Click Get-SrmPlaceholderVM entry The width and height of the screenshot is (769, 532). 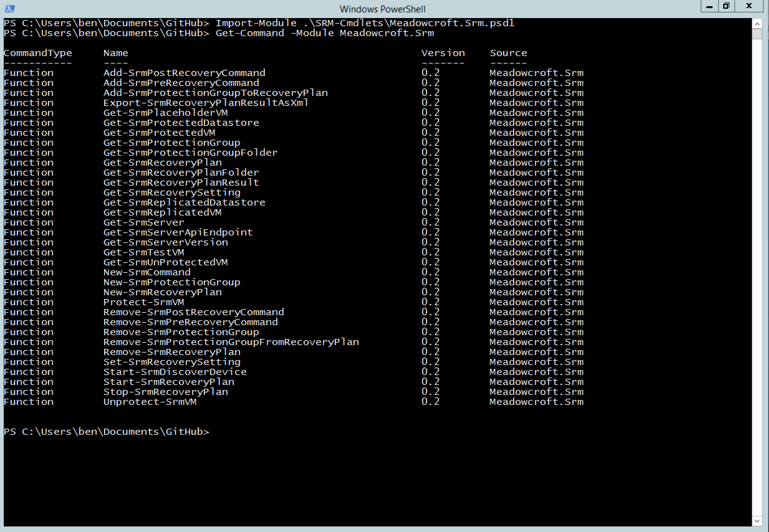tap(166, 113)
